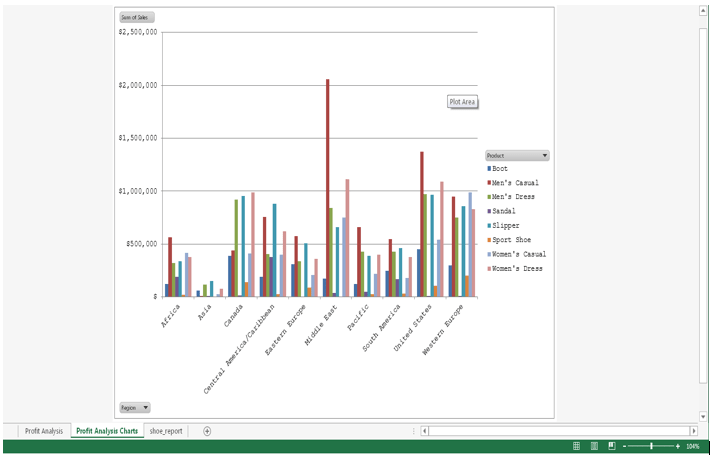The image size is (714, 456).
Task: Click the South America axis label
Action: point(382,328)
